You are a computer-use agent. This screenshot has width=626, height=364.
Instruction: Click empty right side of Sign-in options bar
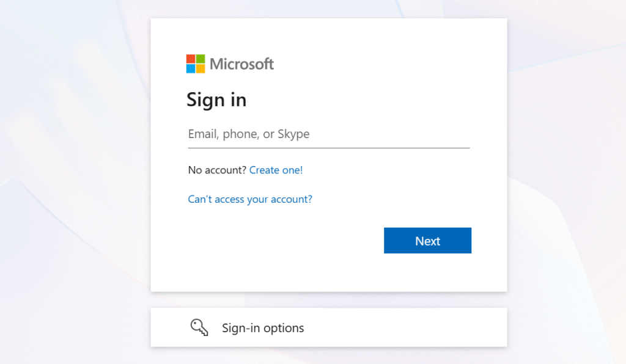[428, 328]
